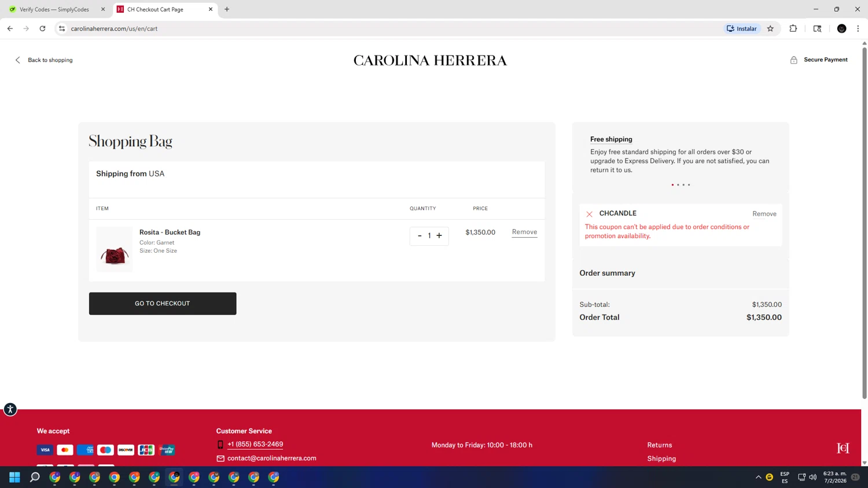The width and height of the screenshot is (868, 488).
Task: Click the Visa payment icon
Action: tap(45, 450)
